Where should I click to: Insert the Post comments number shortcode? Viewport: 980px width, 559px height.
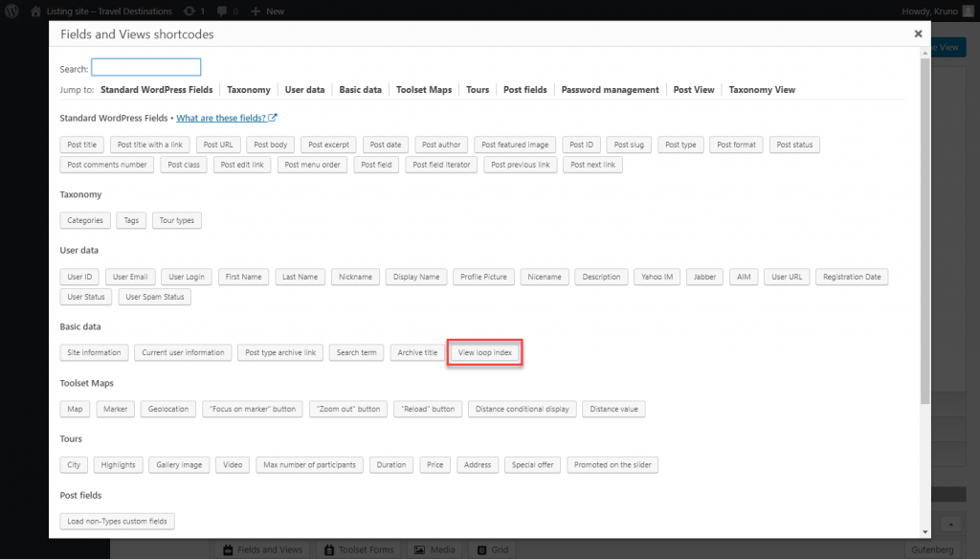pos(107,165)
